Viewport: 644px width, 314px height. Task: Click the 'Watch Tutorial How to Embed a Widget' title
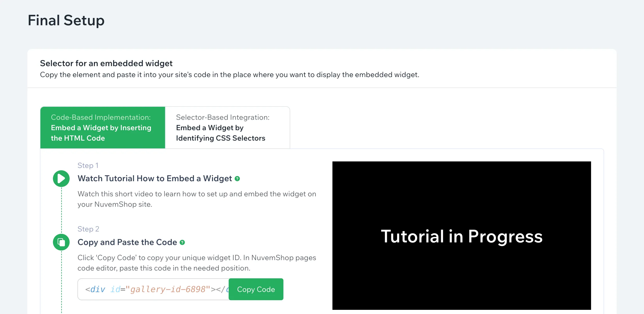[155, 179]
